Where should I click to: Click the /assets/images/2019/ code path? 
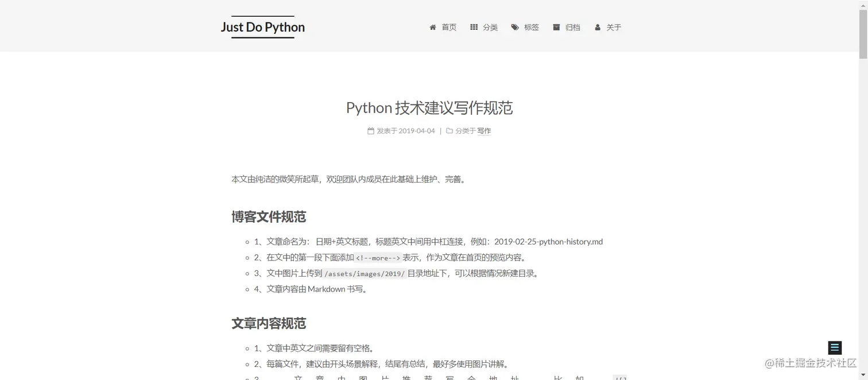click(365, 273)
